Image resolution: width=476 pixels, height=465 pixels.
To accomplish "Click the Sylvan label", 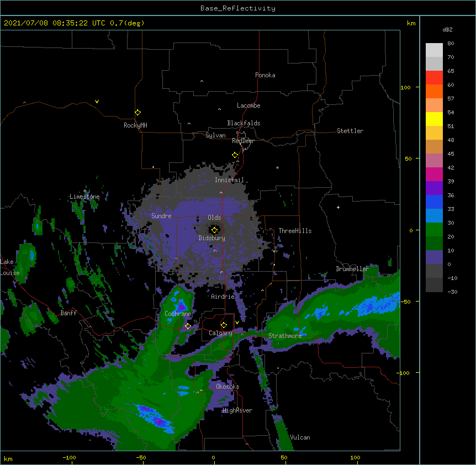I will 215,135.
